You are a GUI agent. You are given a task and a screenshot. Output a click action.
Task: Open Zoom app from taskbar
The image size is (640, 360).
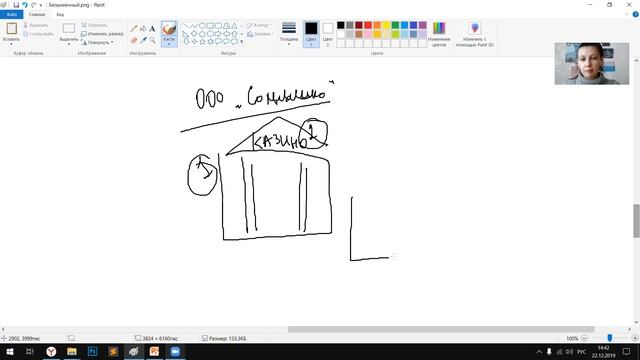pyautogui.click(x=175, y=351)
